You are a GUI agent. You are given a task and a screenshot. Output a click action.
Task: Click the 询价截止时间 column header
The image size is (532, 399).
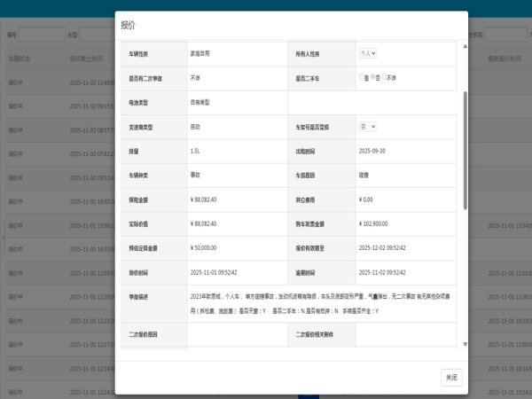pos(86,58)
